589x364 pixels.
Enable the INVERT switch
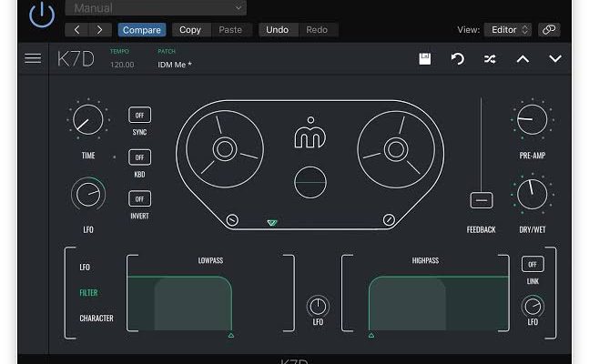(x=139, y=198)
